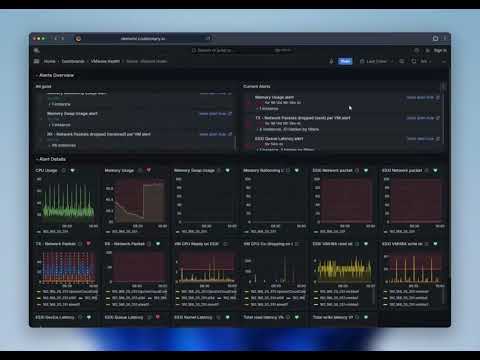The height and width of the screenshot is (360, 480).
Task: Open the sidebar hamburger menu beside Home
Action: (37, 61)
